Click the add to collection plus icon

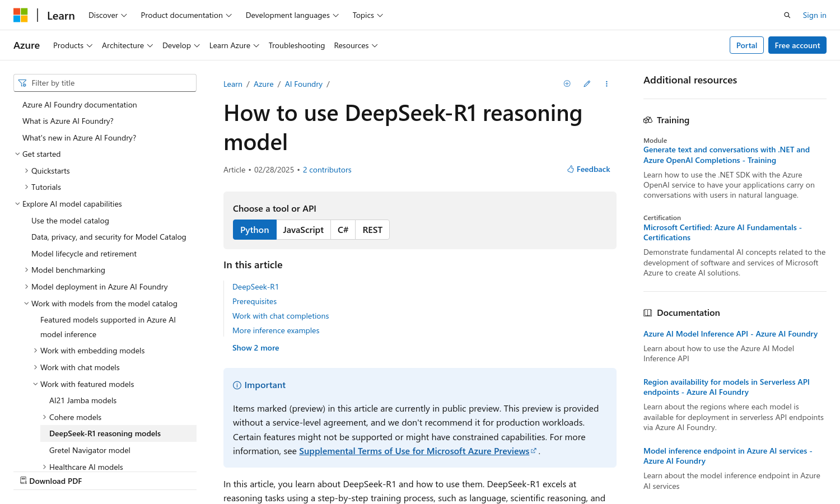pos(567,84)
